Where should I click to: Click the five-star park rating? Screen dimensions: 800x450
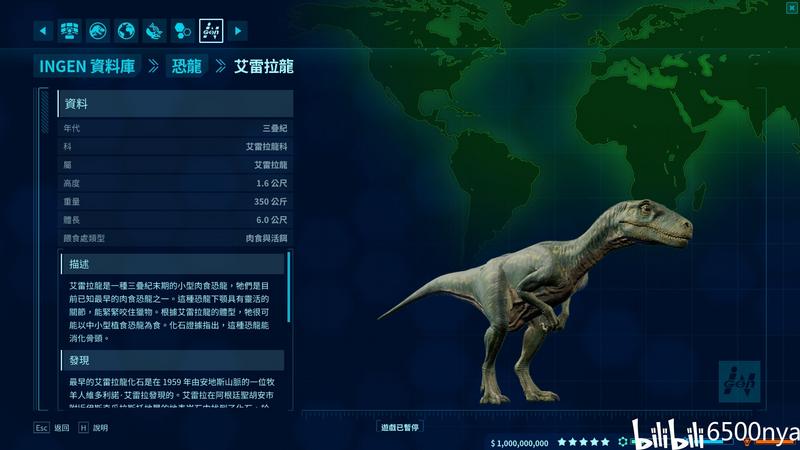click(x=584, y=442)
